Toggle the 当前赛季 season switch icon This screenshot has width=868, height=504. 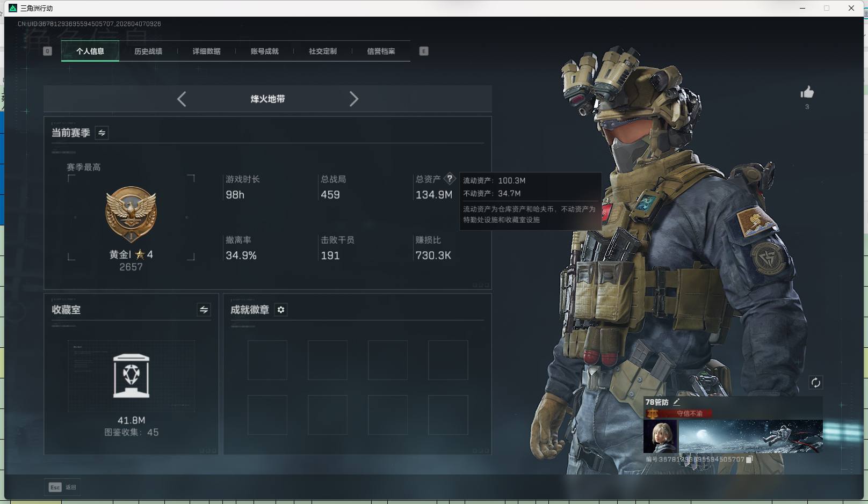102,133
